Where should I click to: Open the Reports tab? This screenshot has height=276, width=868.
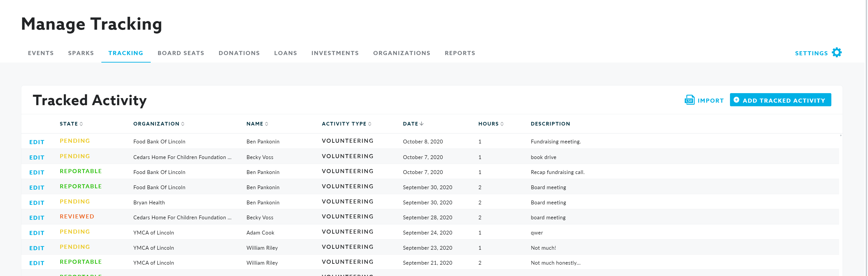[460, 53]
